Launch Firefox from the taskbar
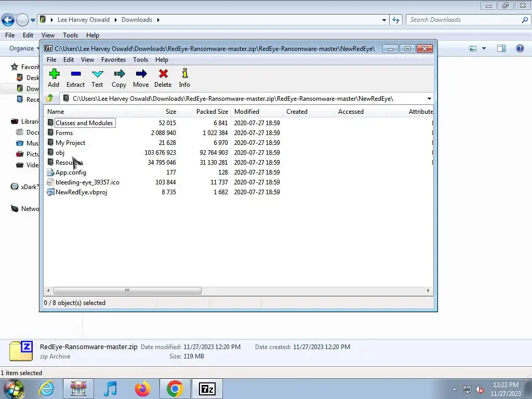The height and width of the screenshot is (399, 532). coord(142,389)
